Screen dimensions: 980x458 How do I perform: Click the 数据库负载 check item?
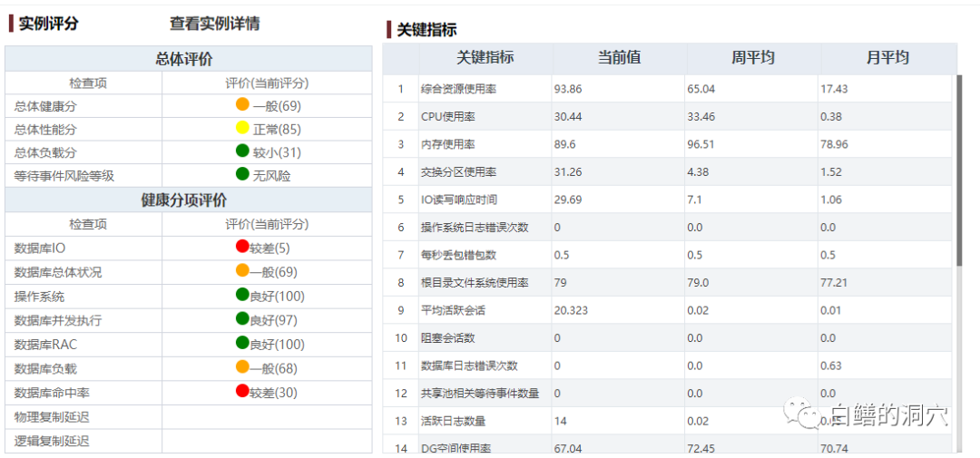[45, 368]
